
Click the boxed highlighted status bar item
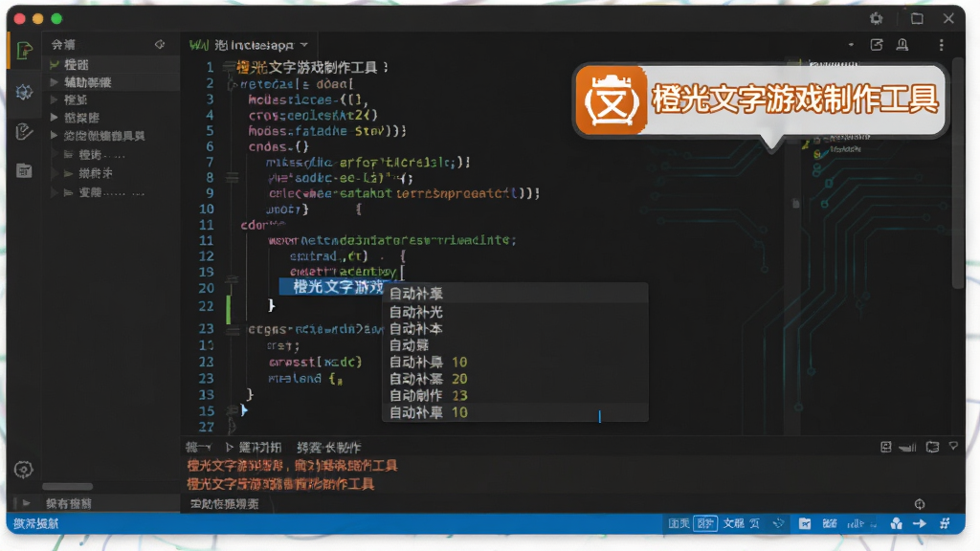tap(705, 523)
